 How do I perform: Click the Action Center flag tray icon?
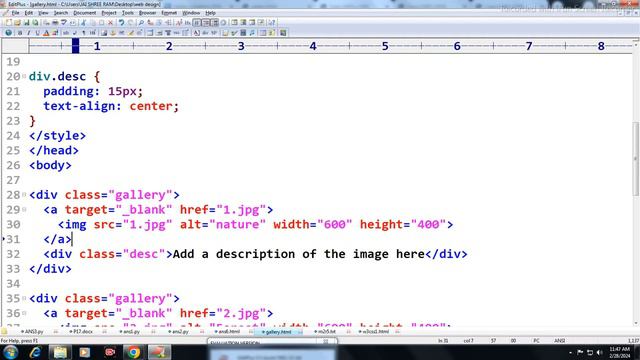[x=580, y=352]
